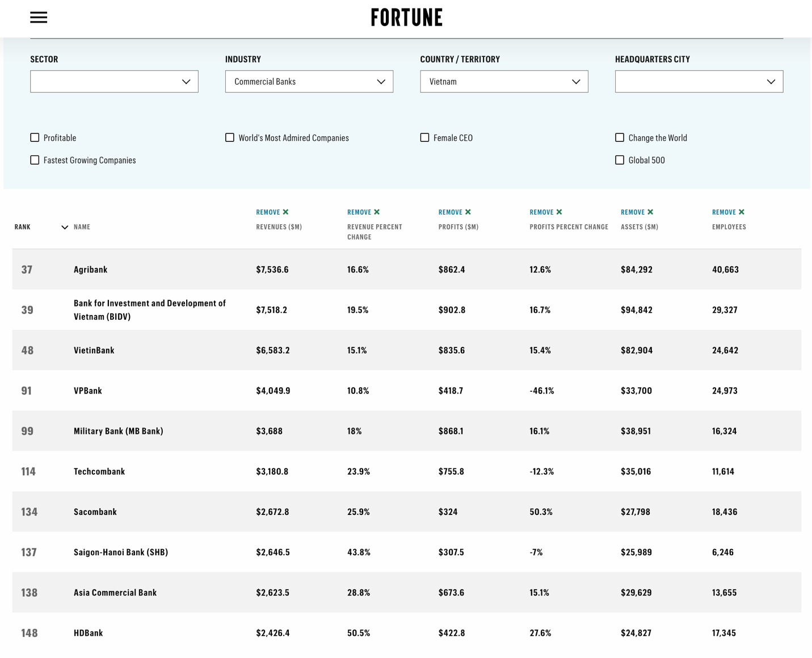812x658 pixels.
Task: Open the Agribank company link
Action: [x=91, y=270]
